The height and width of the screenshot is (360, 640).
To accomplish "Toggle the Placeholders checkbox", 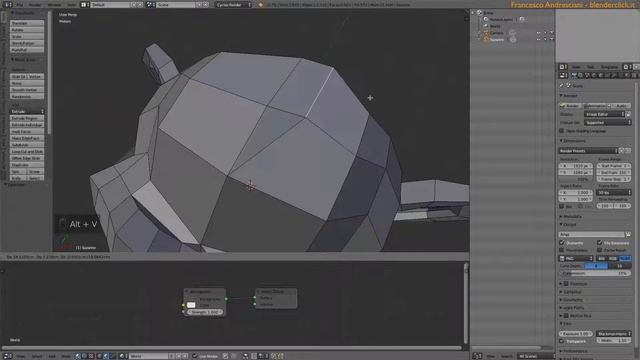I will tap(562, 250).
